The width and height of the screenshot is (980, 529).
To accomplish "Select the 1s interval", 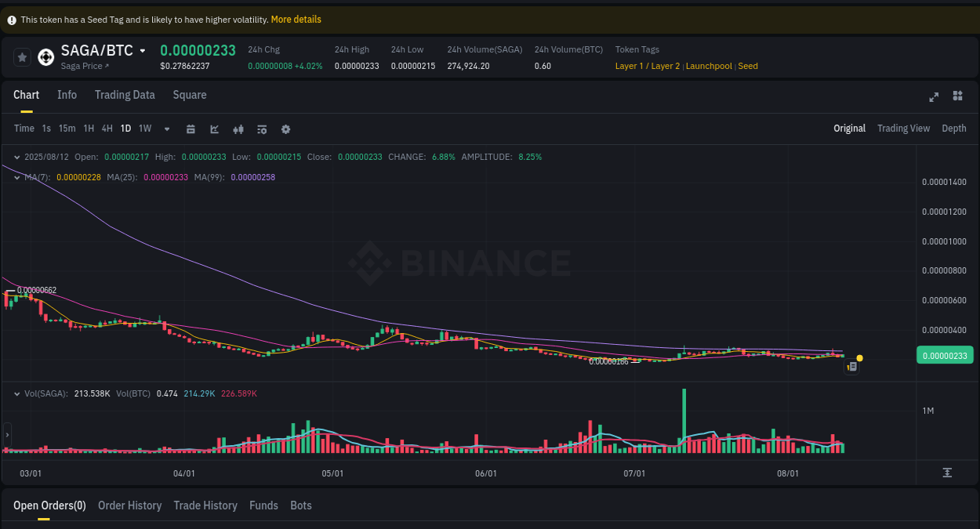I will tap(46, 129).
